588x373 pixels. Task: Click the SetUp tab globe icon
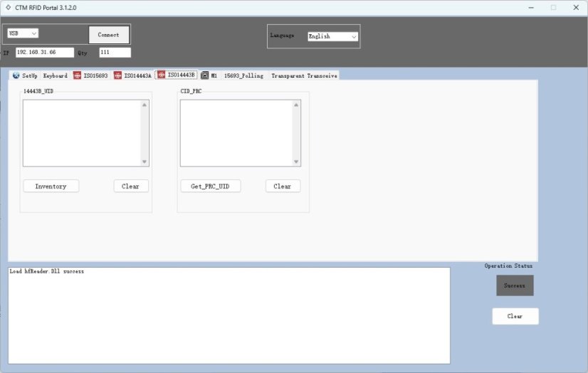[16, 75]
